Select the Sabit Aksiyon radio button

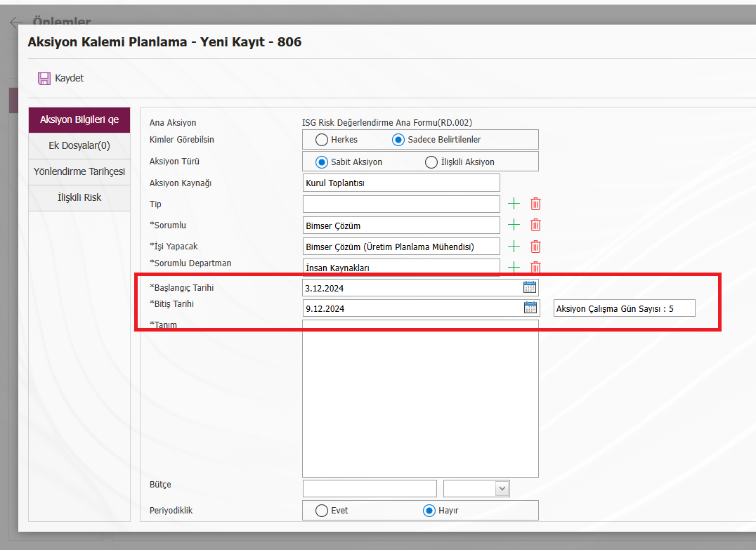click(x=322, y=162)
